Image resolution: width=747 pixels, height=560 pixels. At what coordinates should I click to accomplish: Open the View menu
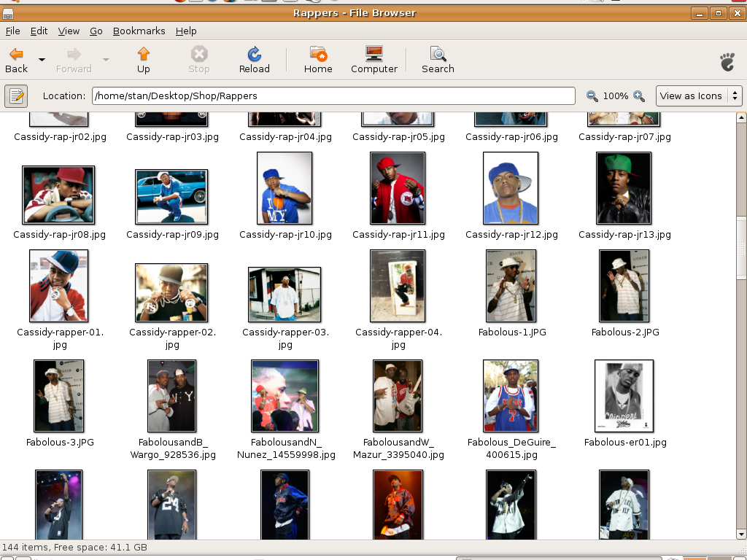point(69,31)
